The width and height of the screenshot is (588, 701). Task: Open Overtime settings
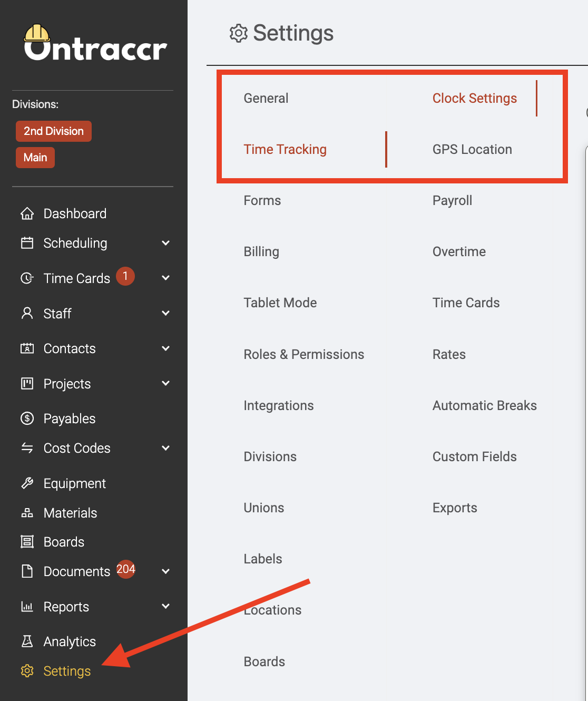tap(459, 251)
